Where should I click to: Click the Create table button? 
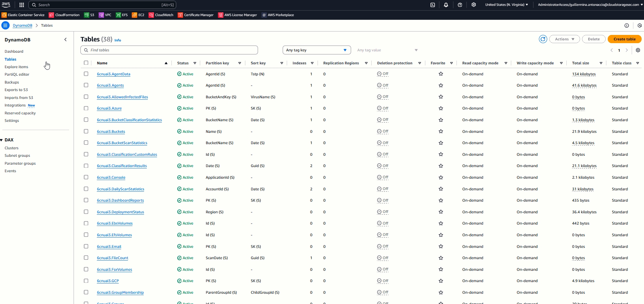624,39
